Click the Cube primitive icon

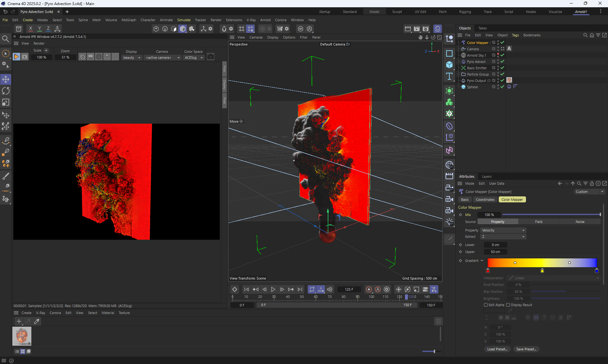coord(449,65)
